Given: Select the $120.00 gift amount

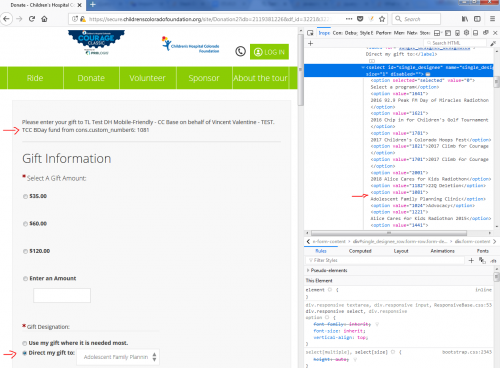Looking at the screenshot, I should (25, 251).
